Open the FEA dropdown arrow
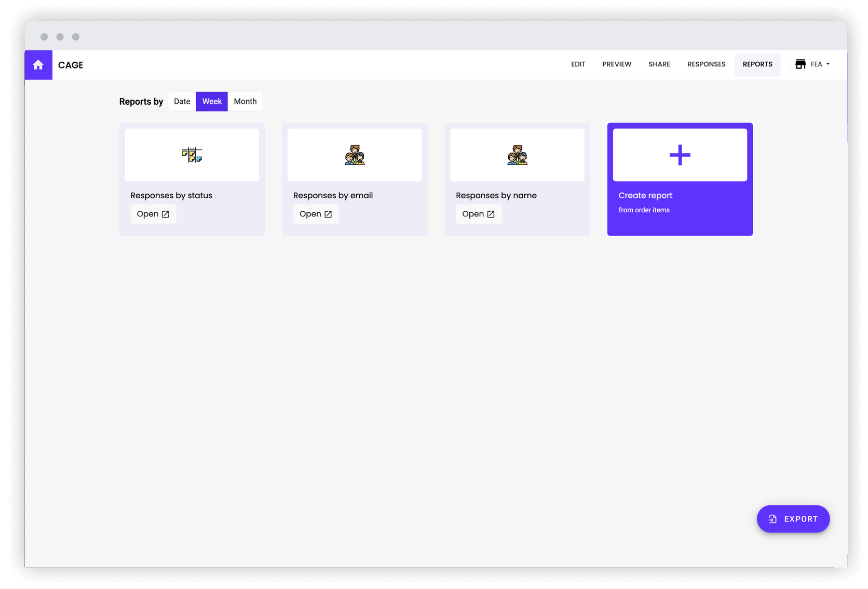Screen dimensions: 868x589 coord(829,64)
